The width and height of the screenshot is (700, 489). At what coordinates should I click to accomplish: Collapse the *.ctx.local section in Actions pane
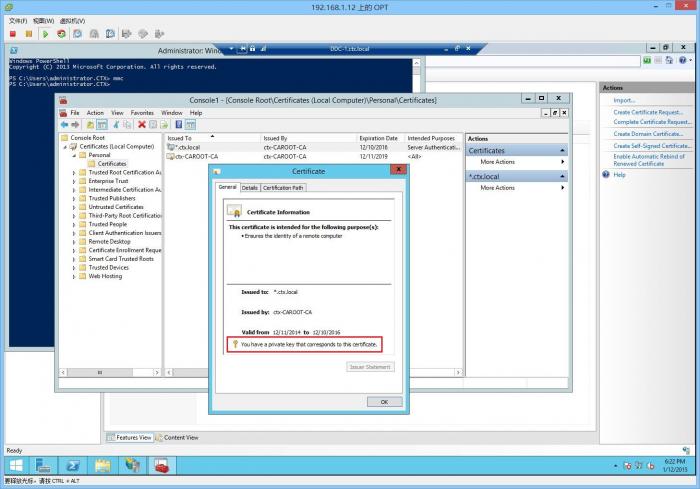click(x=562, y=177)
